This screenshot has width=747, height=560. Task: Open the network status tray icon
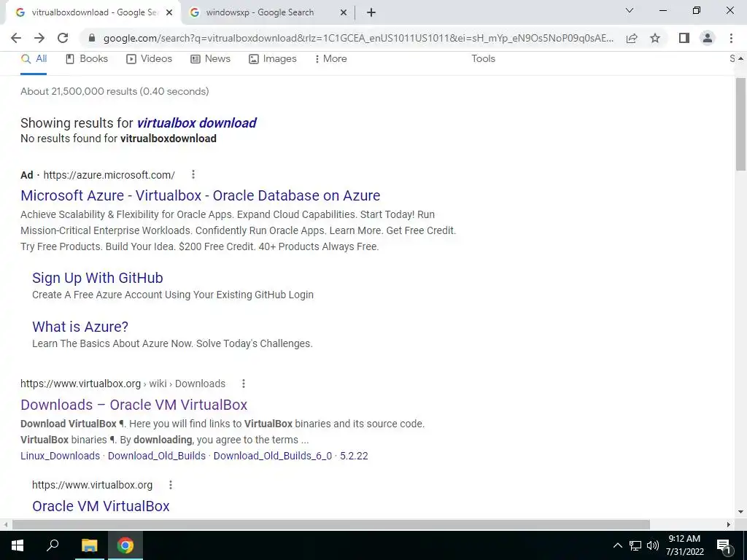(635, 545)
